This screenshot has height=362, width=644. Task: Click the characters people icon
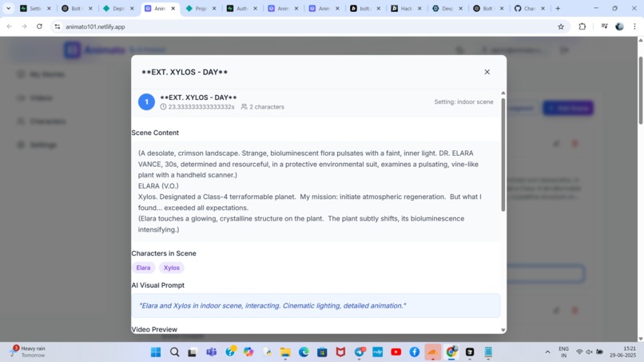click(x=244, y=107)
